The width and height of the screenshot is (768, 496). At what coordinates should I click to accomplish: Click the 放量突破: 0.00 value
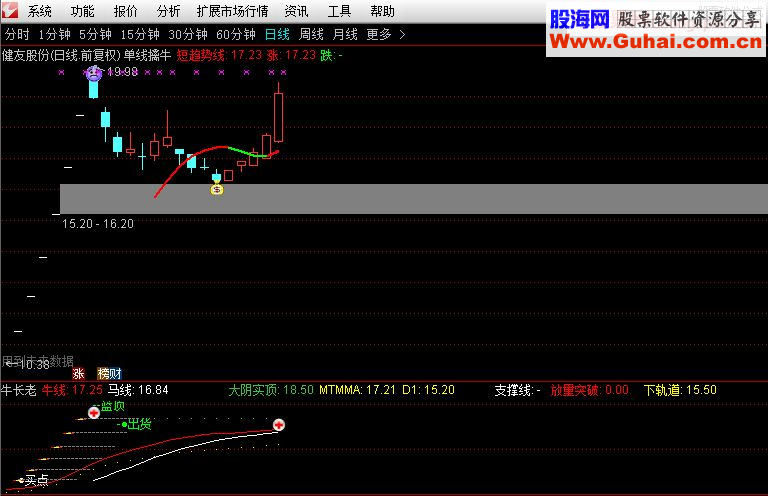click(589, 390)
